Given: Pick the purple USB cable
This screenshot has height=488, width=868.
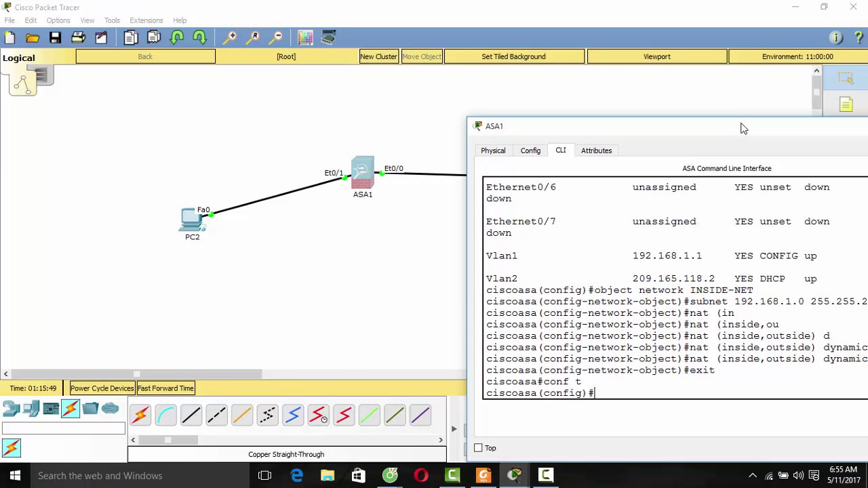Looking at the screenshot, I should [x=420, y=415].
